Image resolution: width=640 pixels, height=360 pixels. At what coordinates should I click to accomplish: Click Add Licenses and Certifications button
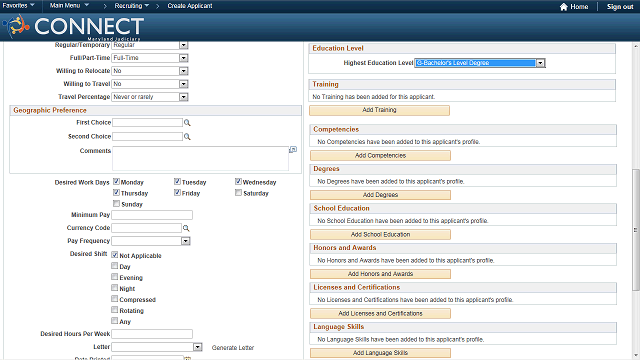click(x=380, y=313)
